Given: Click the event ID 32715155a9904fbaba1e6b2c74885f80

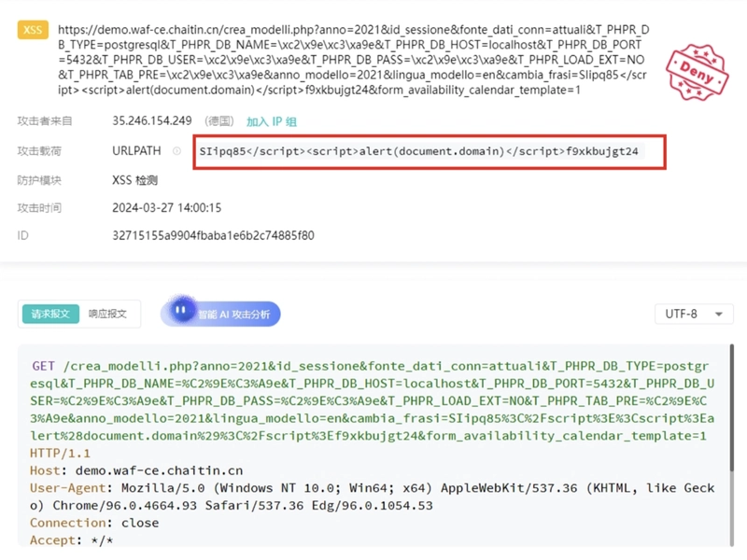Looking at the screenshot, I should click(x=213, y=235).
